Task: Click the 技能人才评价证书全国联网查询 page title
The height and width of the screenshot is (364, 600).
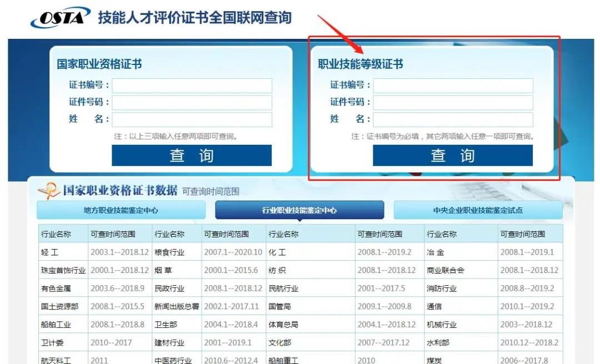Action: click(194, 18)
